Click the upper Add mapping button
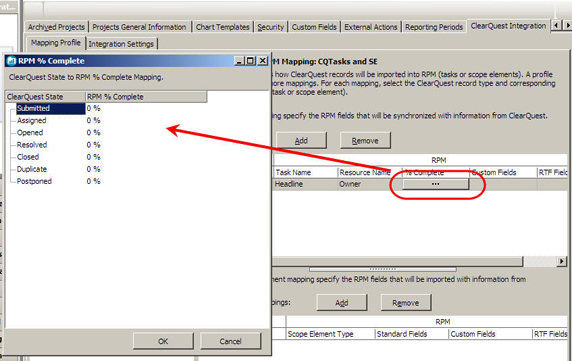 (301, 140)
